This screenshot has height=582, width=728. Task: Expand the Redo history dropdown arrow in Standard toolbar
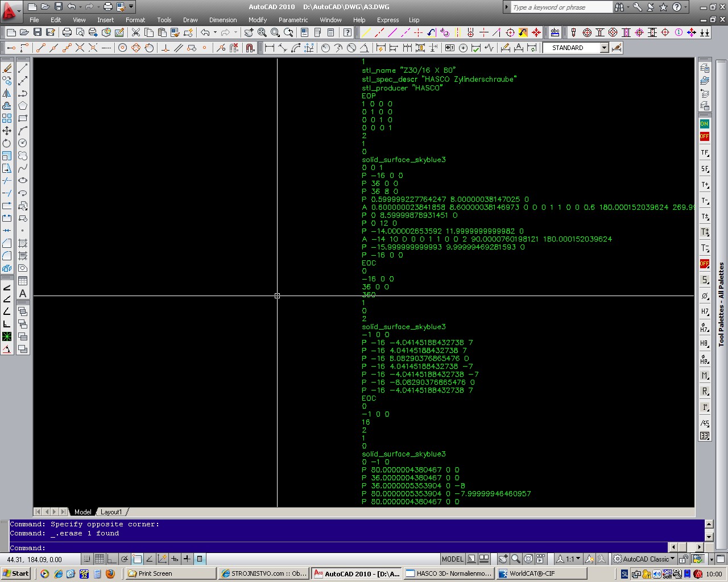(235, 33)
